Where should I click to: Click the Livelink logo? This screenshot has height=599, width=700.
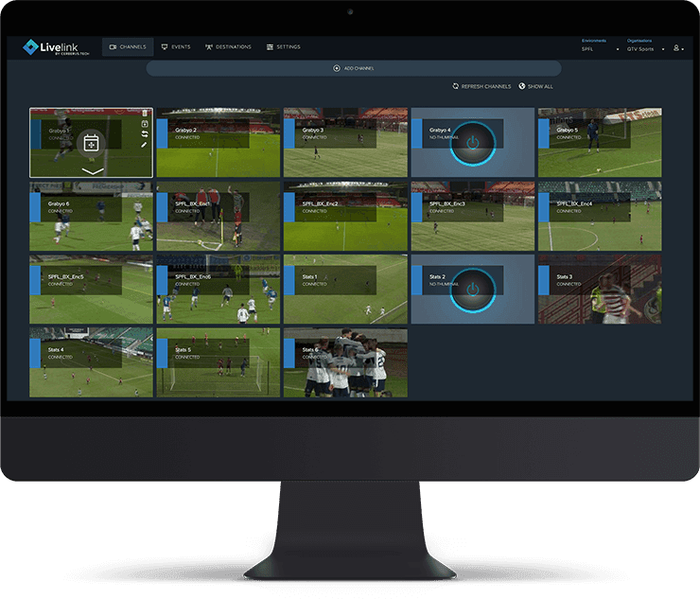[56, 47]
